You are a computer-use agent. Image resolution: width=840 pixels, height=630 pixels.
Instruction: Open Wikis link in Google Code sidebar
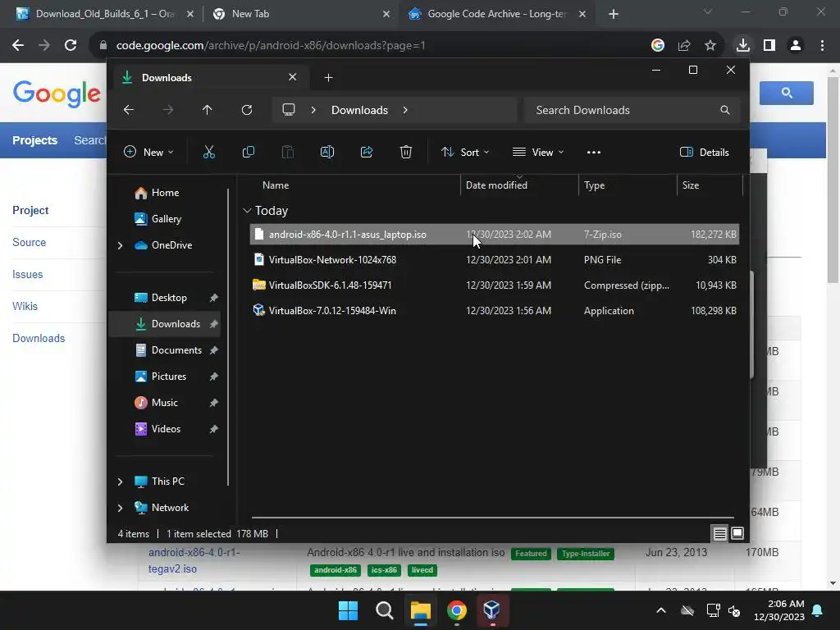pyautogui.click(x=25, y=307)
